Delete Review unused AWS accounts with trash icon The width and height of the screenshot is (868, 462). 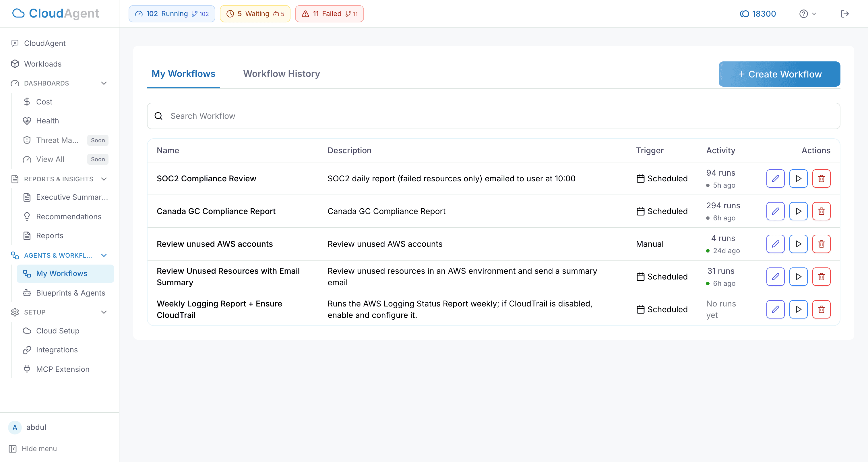821,244
